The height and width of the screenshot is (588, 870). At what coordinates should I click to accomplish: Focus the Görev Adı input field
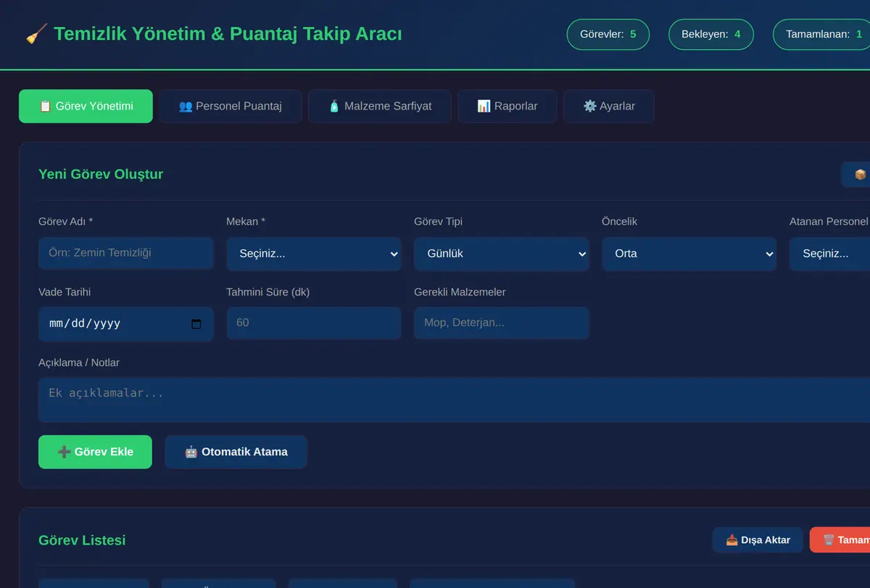126,253
